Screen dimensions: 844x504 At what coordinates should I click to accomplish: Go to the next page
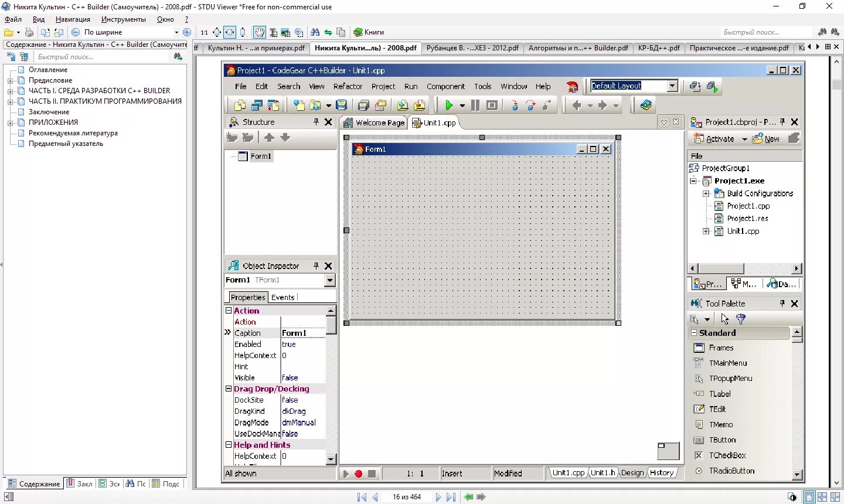(438, 497)
